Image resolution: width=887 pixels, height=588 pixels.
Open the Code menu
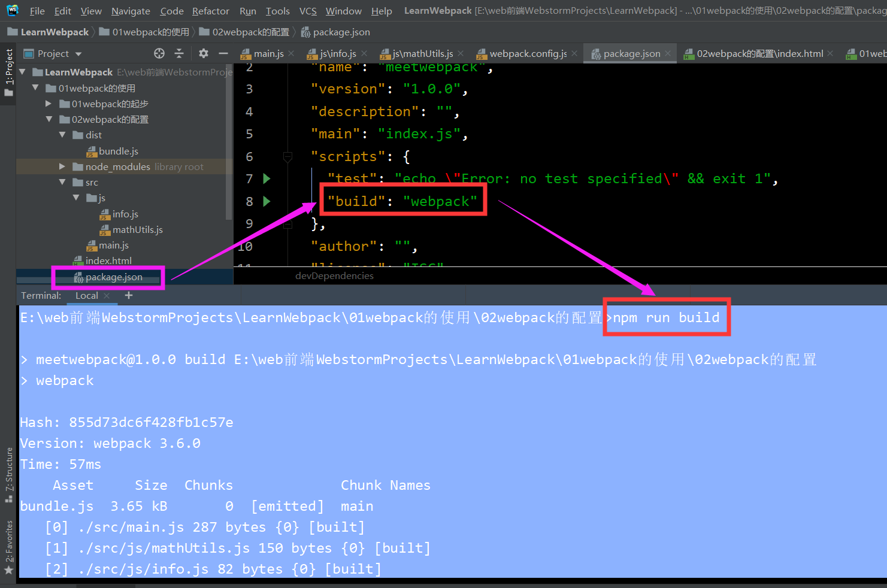point(172,11)
